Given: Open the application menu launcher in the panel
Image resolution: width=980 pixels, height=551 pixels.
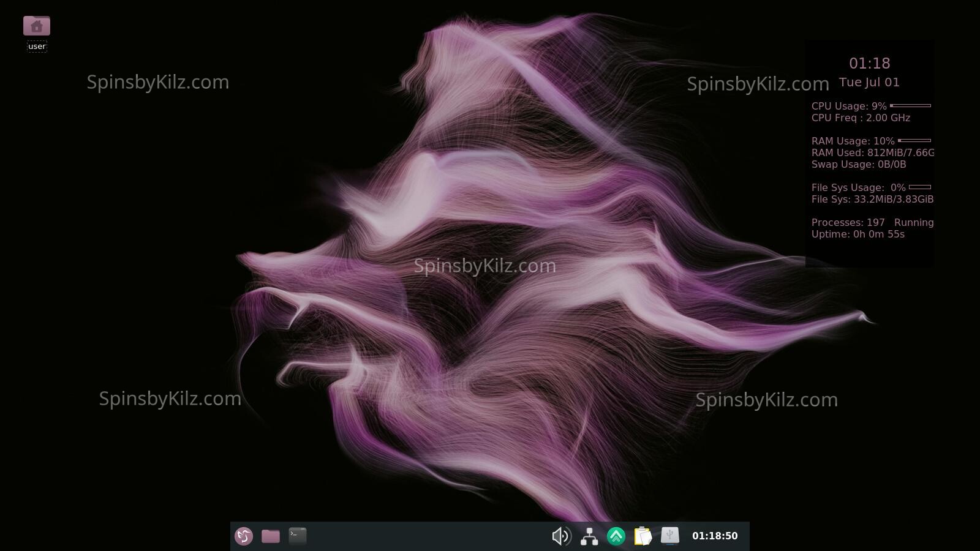Looking at the screenshot, I should point(244,536).
